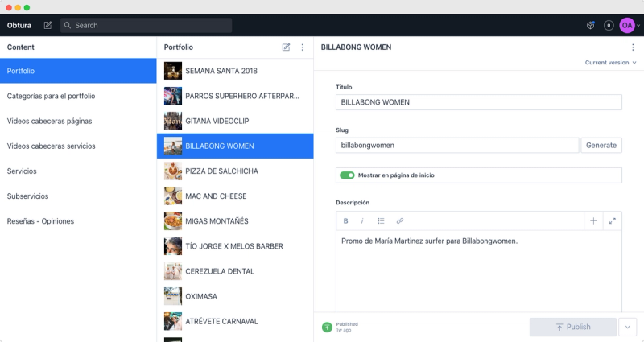Open the presence counter showing 0
This screenshot has width=644, height=342.
pos(609,26)
